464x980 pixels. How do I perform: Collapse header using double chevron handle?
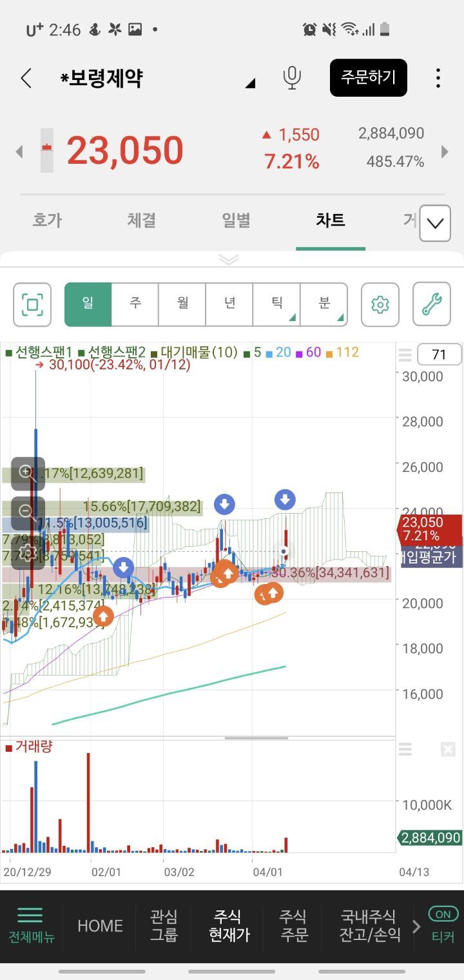pyautogui.click(x=229, y=259)
